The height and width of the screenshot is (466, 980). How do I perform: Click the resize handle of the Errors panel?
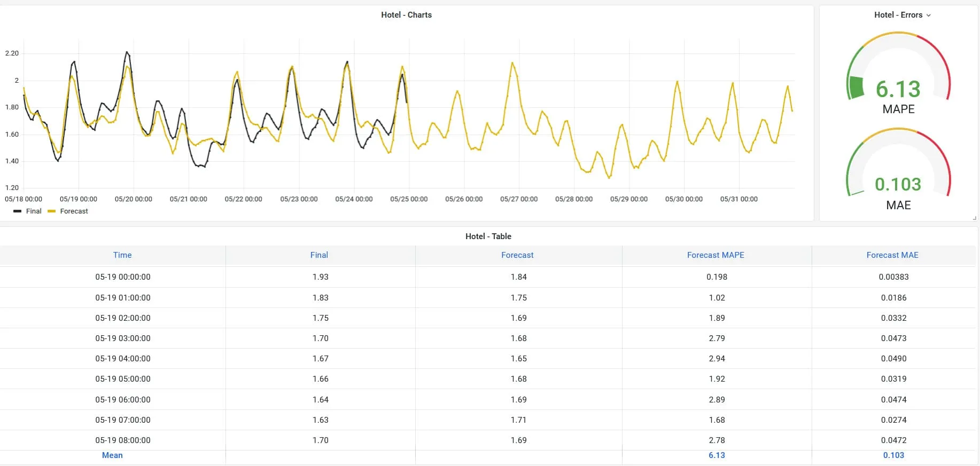(x=975, y=218)
